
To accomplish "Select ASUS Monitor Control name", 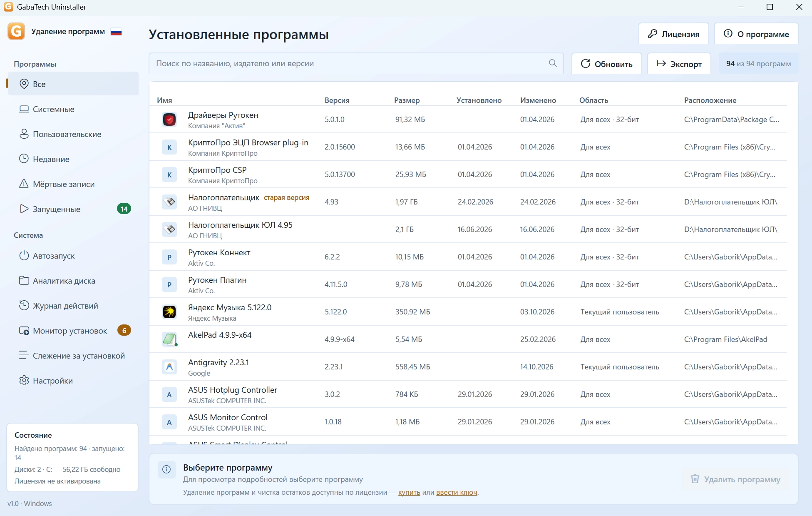I will coord(228,417).
